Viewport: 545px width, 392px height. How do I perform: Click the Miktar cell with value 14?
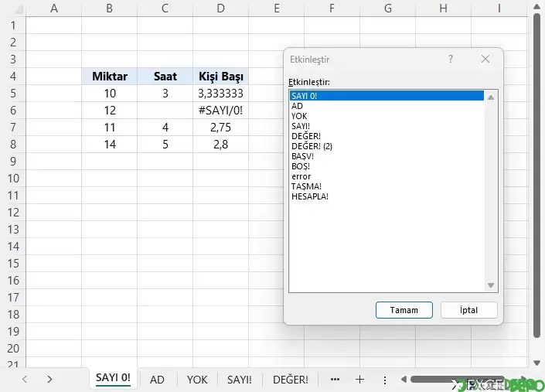110,145
